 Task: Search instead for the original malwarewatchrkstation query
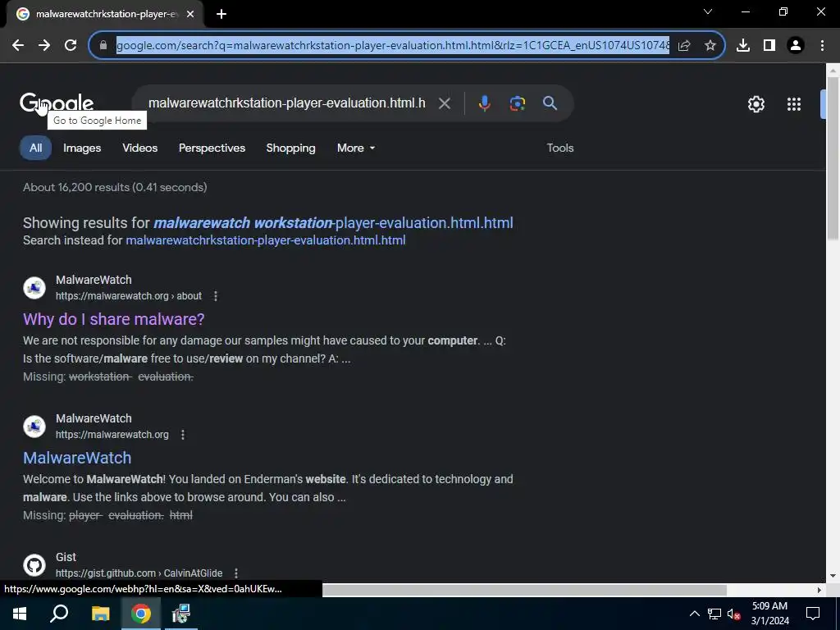click(265, 240)
